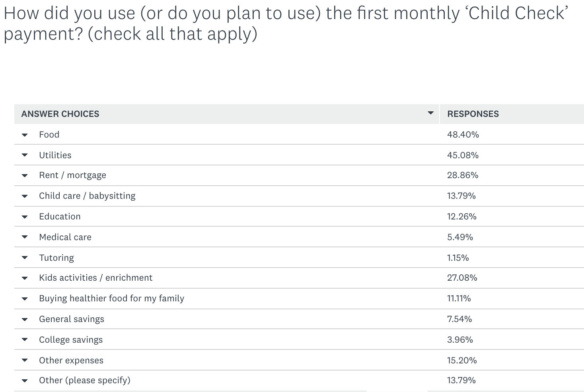
Task: Expand the Other expenses row arrow
Action: [x=25, y=361]
